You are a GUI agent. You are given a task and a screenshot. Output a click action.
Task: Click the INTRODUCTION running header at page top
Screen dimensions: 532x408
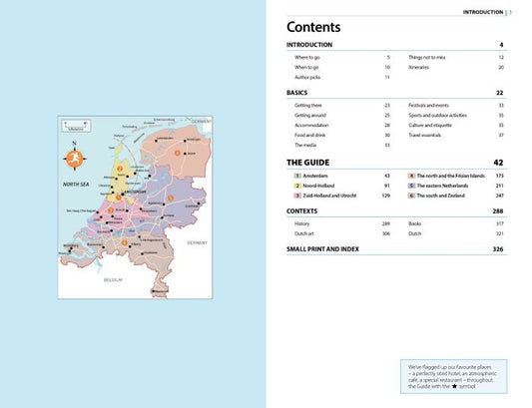tap(483, 12)
